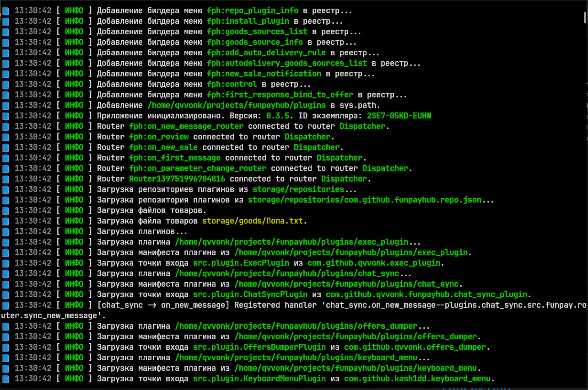Click the book icon beside 'Загрузка плагинов...'

(x=5, y=231)
